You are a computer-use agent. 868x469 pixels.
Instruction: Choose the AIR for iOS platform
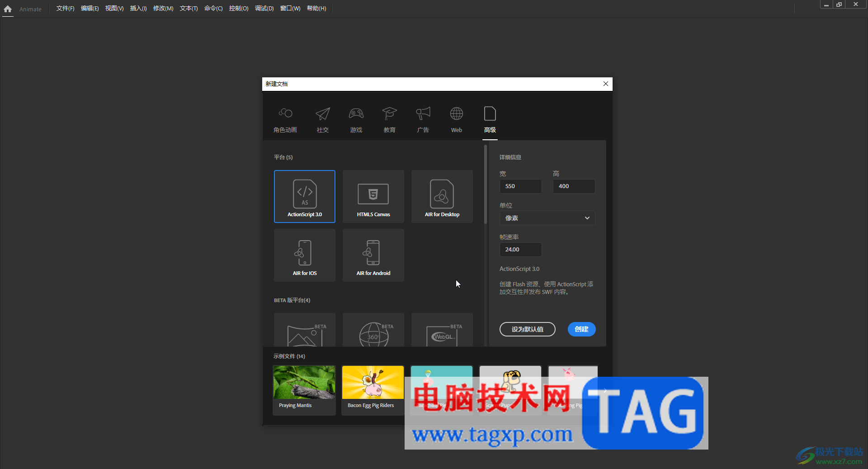[305, 255]
